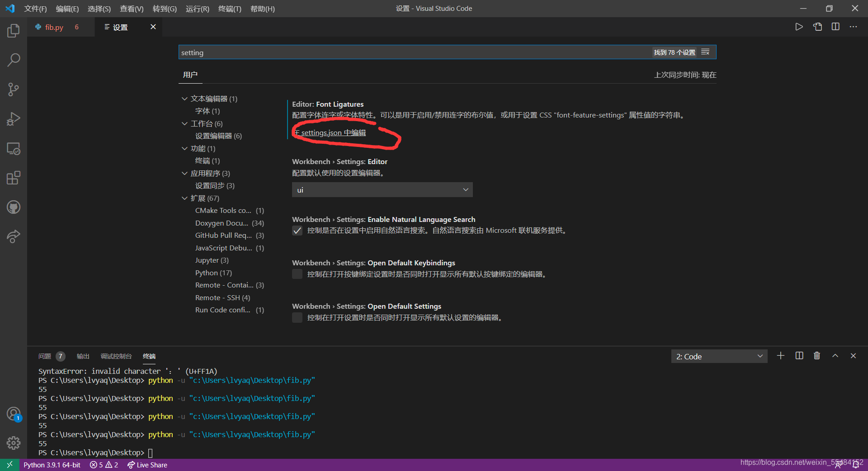This screenshot has width=868, height=471.
Task: Clear the settings search filter
Action: pos(705,52)
